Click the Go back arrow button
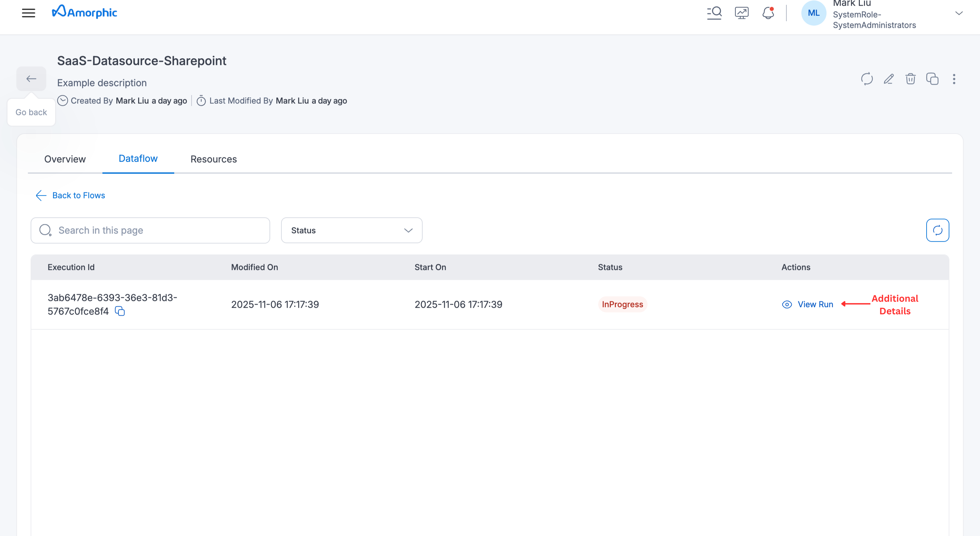980x536 pixels. (x=31, y=79)
